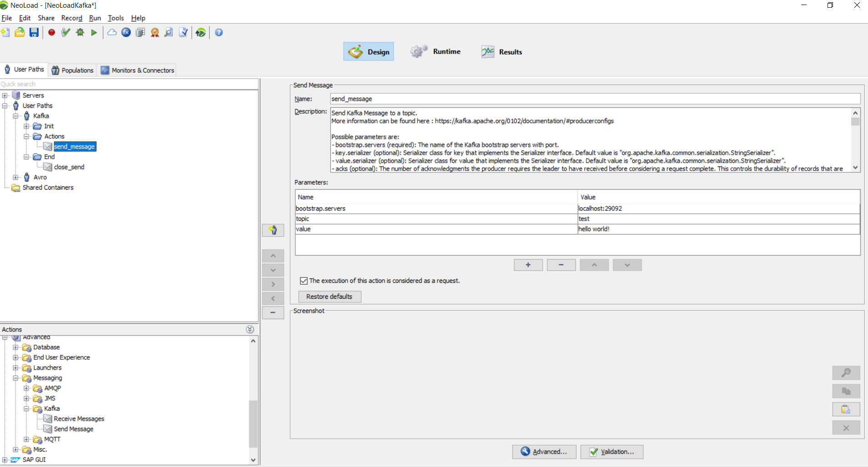Start recording with the red record icon
868x467 pixels.
52,32
